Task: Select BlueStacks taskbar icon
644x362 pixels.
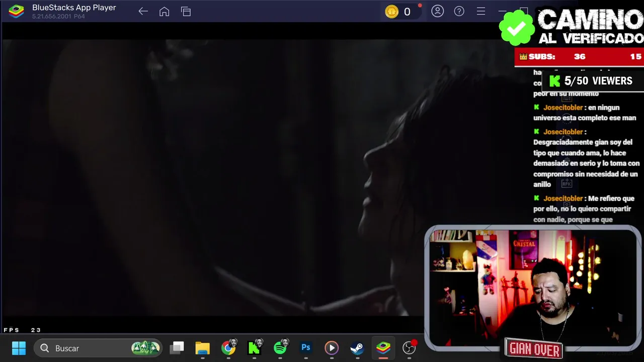Action: [x=383, y=348]
